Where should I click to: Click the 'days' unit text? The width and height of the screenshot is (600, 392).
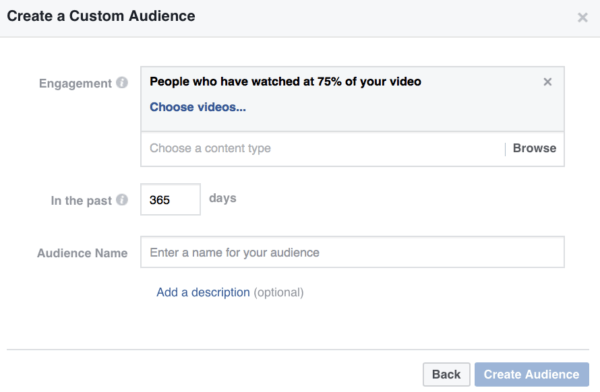pos(223,198)
